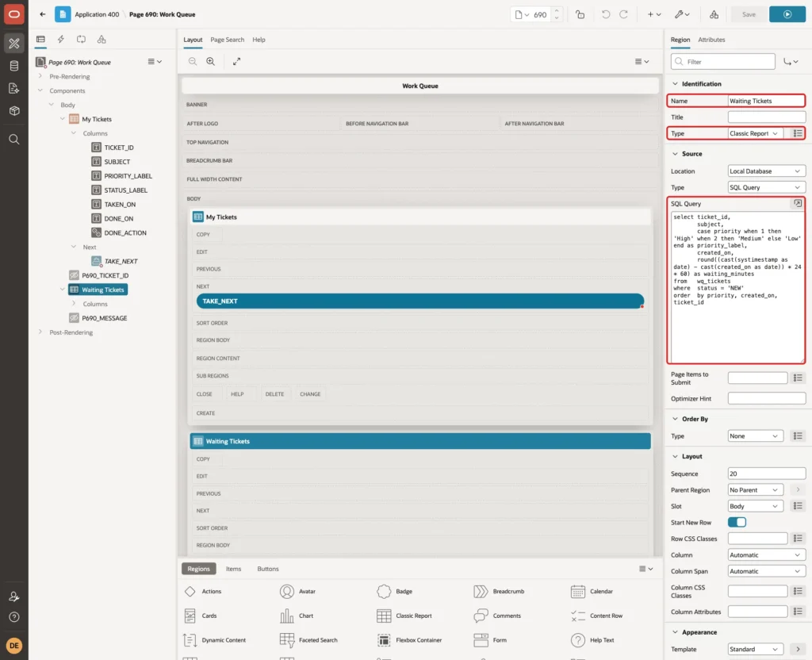Switch to the Processing tab icon
812x660 pixels.
tap(82, 40)
